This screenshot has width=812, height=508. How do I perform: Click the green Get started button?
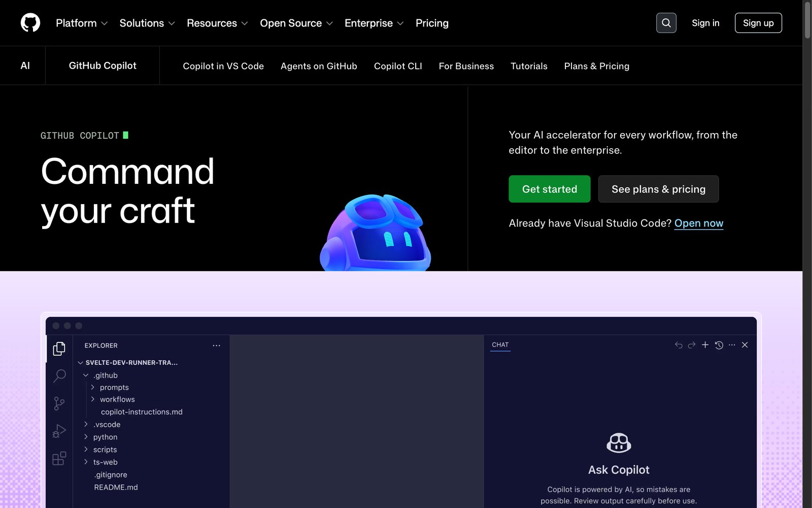pos(550,189)
